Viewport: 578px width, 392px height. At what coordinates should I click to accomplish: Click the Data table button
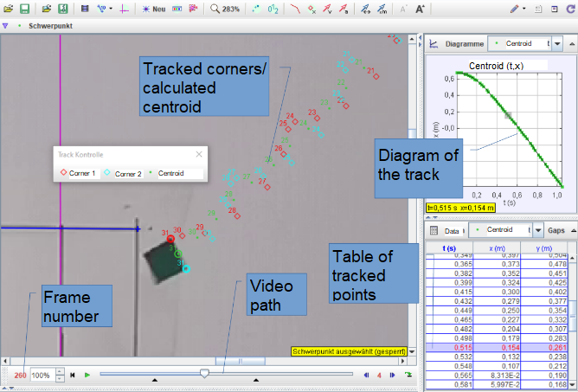452,231
